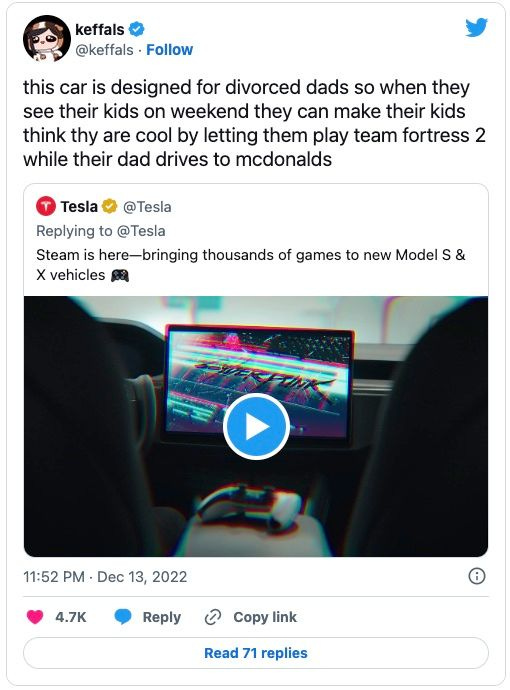Screen dimensions: 510x690
Task: Click the chain link icon
Action: [x=213, y=617]
